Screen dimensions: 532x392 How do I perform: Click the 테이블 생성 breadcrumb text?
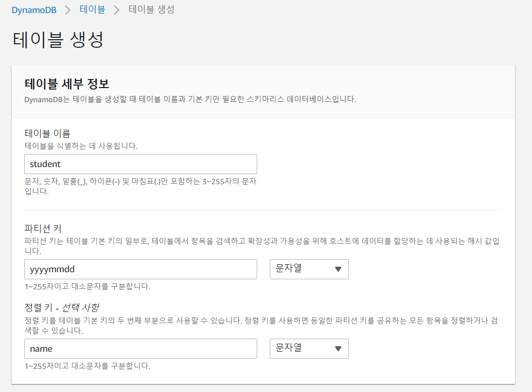click(x=151, y=10)
